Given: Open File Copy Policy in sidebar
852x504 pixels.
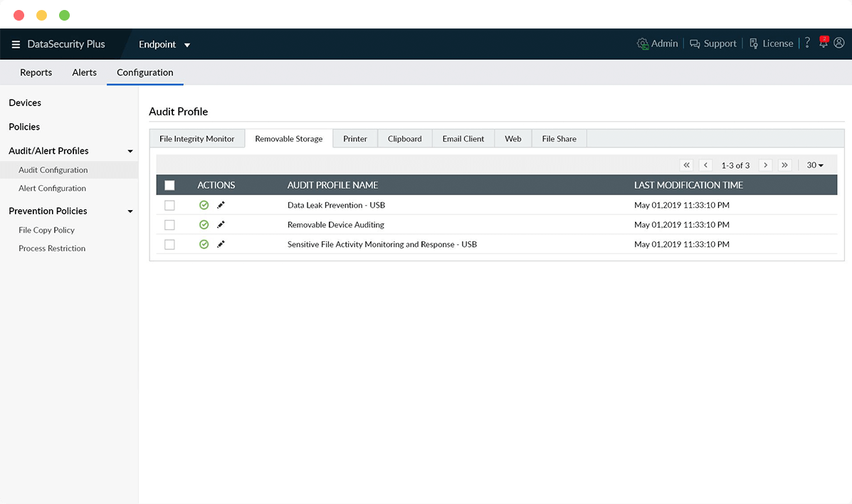Looking at the screenshot, I should tap(47, 230).
